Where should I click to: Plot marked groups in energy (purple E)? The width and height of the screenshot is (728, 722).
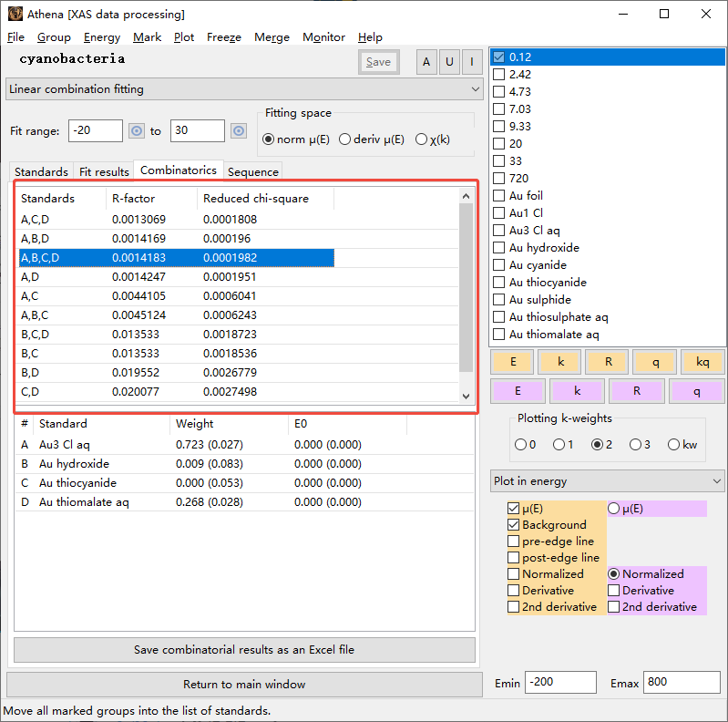[x=518, y=391]
